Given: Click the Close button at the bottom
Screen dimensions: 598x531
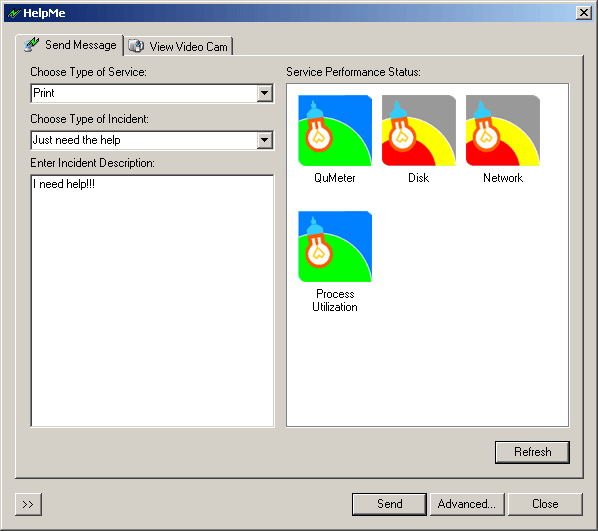Looking at the screenshot, I should click(545, 504).
